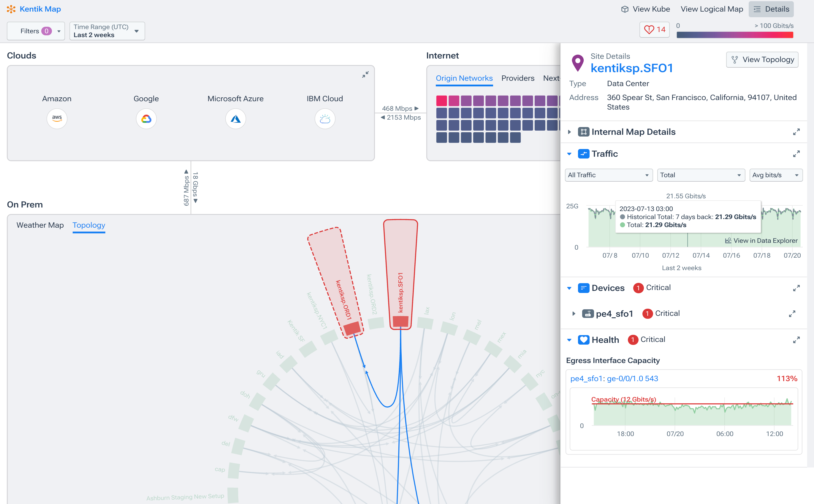
Task: Open the health alerts heart icon showing 14
Action: pyautogui.click(x=654, y=29)
